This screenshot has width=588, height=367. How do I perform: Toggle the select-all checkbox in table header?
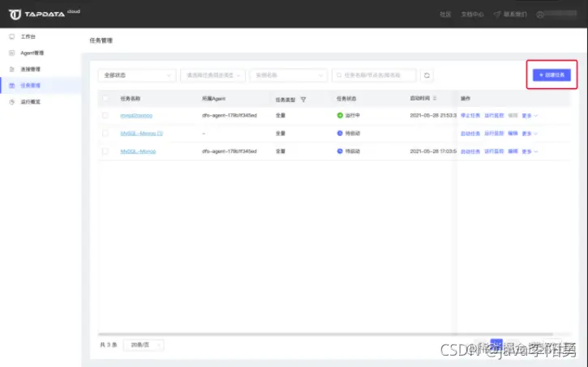[x=105, y=99]
